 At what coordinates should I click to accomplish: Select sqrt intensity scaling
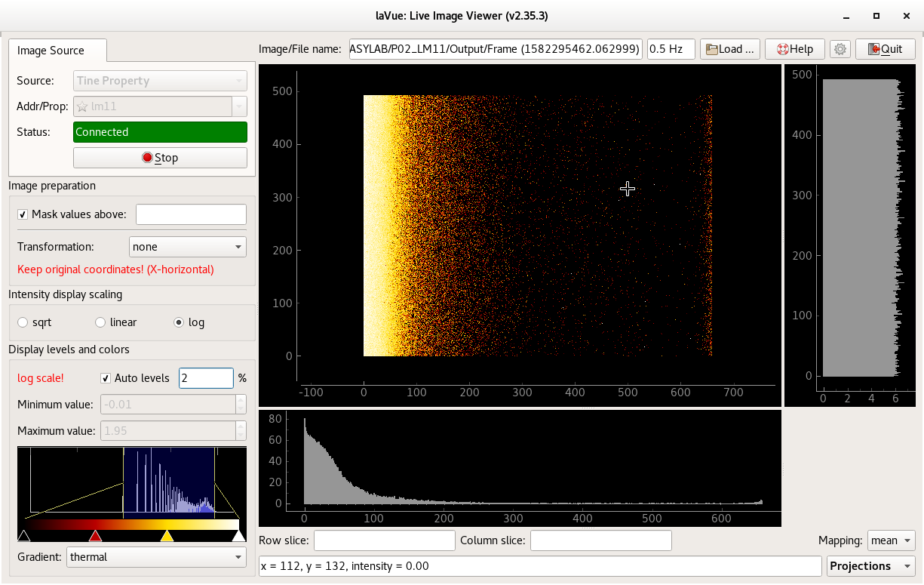click(23, 322)
